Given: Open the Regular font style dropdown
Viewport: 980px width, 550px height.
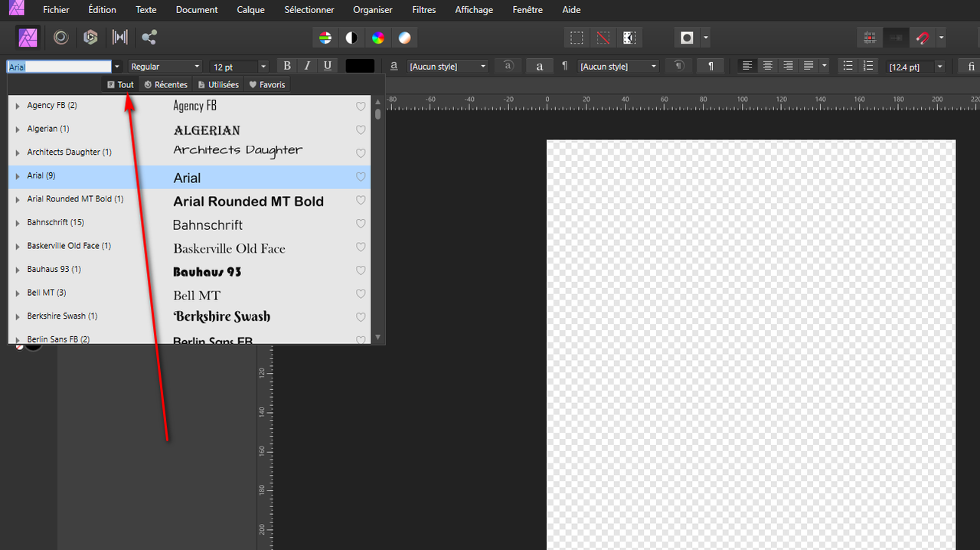Looking at the screenshot, I should [x=165, y=67].
